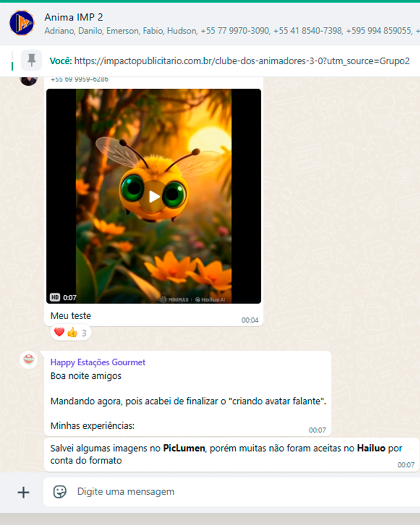Open the emoji sticker picker
This screenshot has height=527, width=420.
click(x=60, y=492)
